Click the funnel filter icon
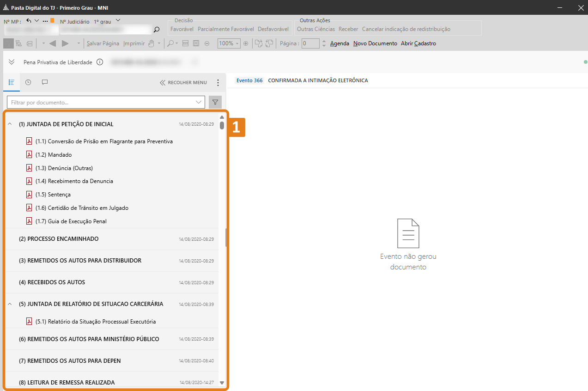Screen dimensions: 588x391 coord(215,102)
